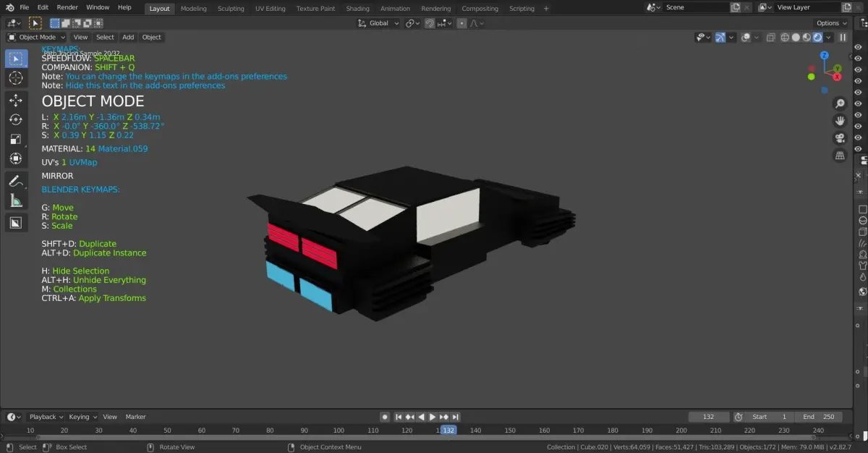Add a new view layer
868x453 pixels.
tap(846, 8)
